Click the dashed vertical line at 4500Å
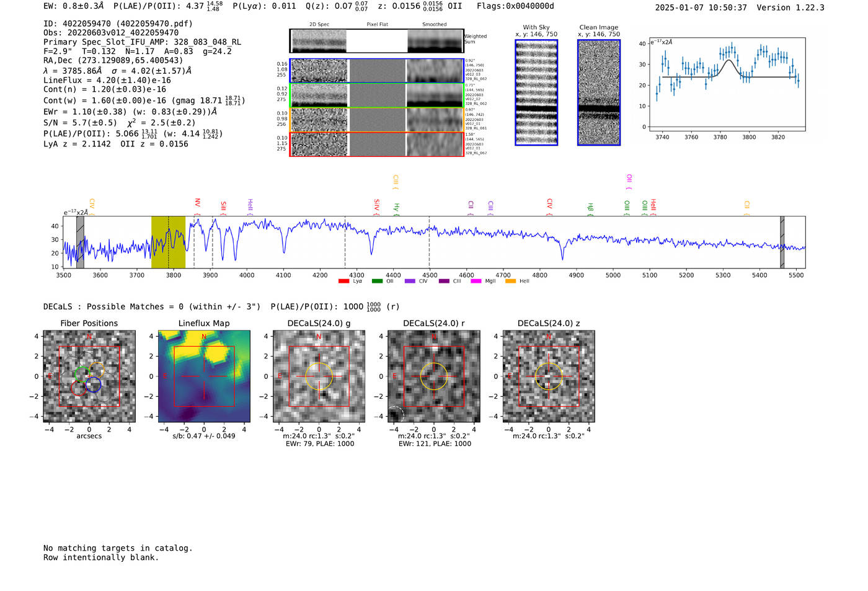The image size is (868, 591). coord(429,242)
